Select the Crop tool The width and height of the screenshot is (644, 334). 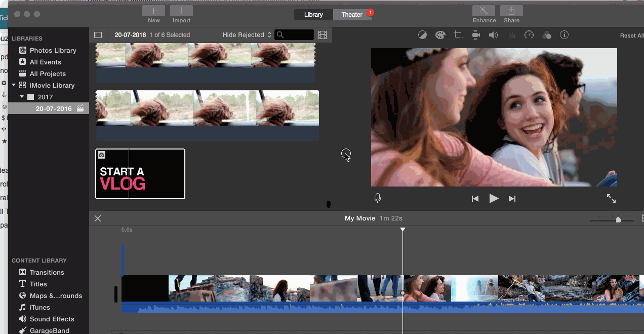[458, 35]
